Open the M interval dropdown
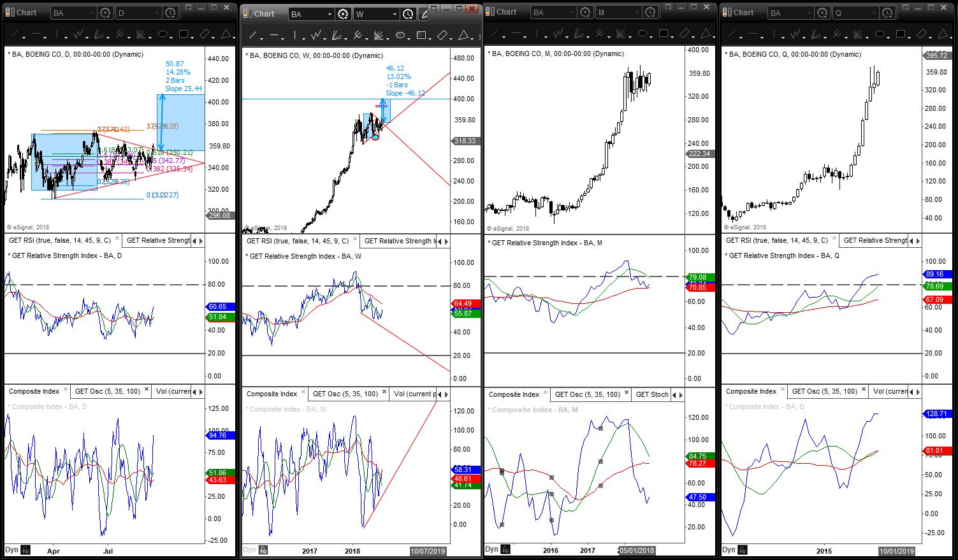This screenshot has height=560, width=958. pos(637,13)
